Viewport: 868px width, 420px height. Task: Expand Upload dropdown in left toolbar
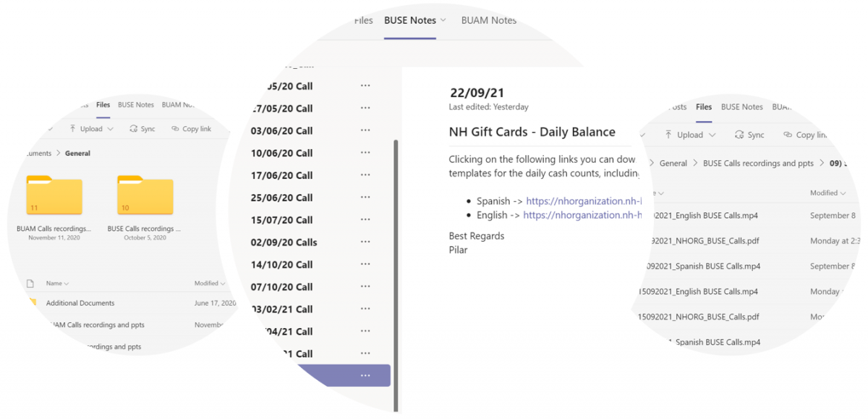pos(110,129)
